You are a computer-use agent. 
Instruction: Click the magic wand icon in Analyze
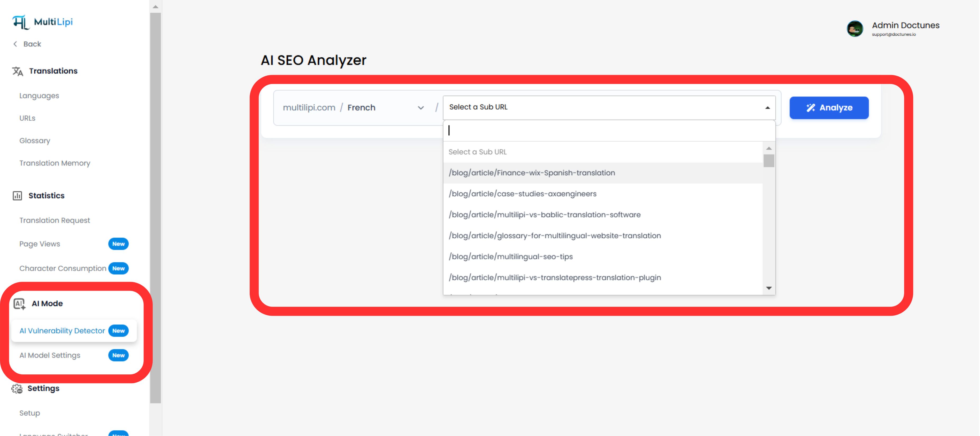pyautogui.click(x=811, y=108)
